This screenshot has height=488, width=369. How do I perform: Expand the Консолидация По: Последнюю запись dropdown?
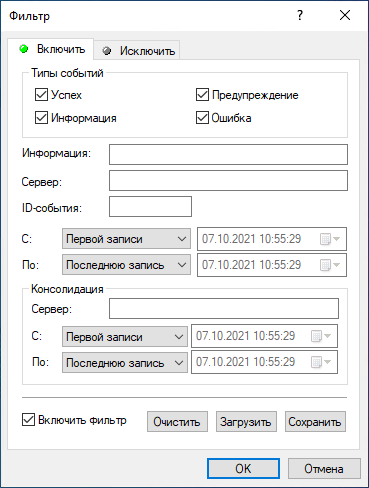click(125, 362)
